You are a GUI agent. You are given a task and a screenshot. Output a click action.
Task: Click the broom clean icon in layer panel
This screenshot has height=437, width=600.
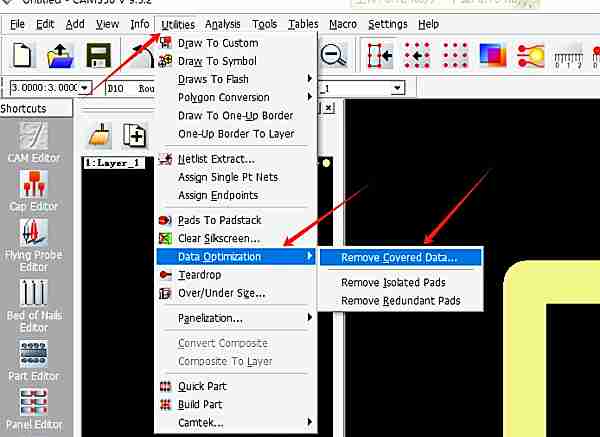pyautogui.click(x=100, y=135)
